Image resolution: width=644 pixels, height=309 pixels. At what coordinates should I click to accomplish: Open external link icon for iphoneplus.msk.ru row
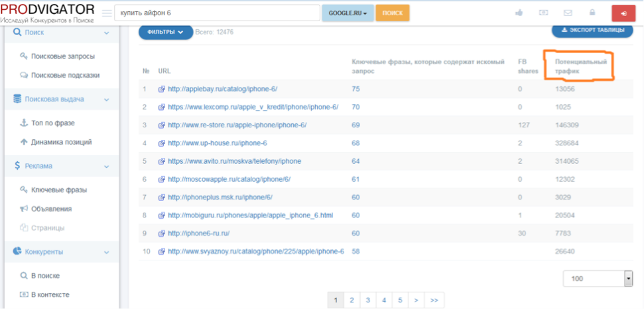click(x=161, y=198)
